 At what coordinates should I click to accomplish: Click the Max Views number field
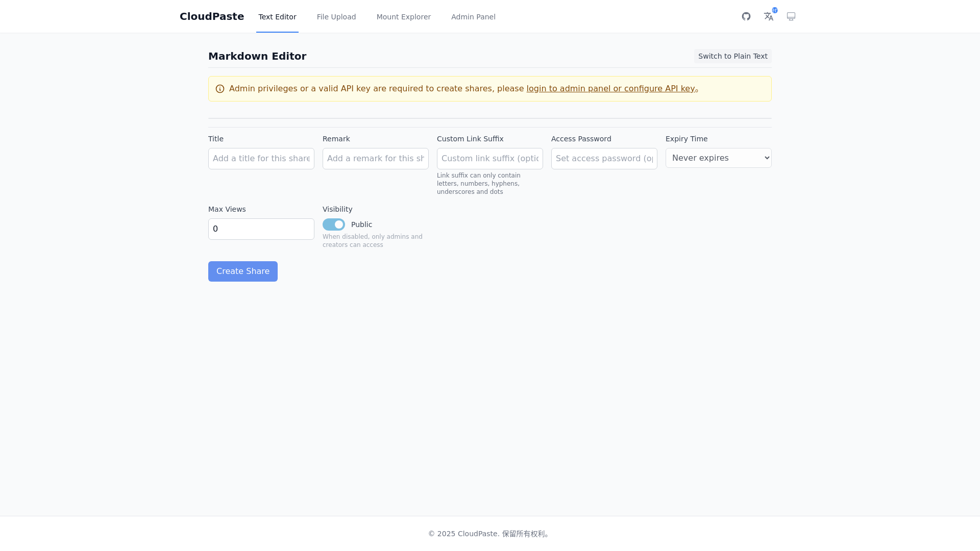[261, 229]
